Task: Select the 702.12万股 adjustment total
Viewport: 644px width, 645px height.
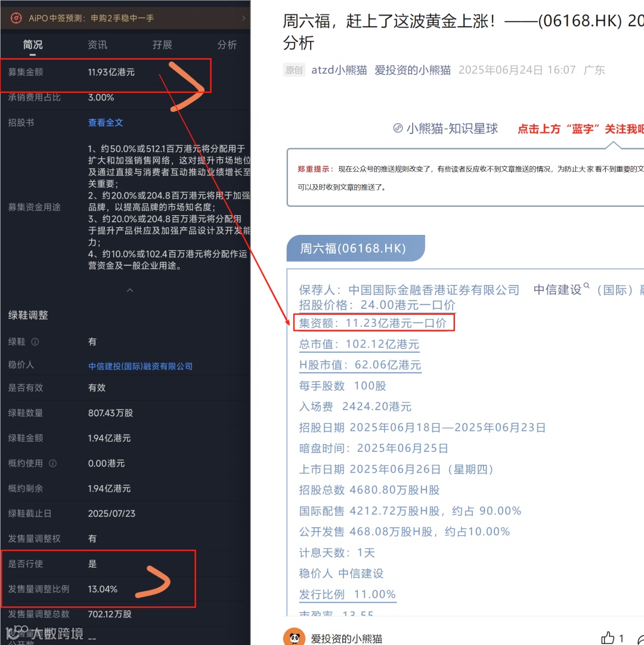Action: pyautogui.click(x=110, y=614)
